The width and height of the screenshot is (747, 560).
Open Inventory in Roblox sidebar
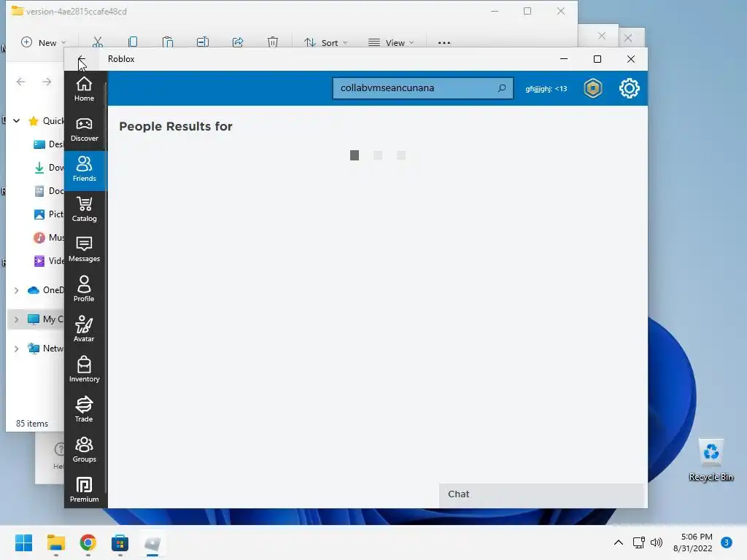point(85,370)
